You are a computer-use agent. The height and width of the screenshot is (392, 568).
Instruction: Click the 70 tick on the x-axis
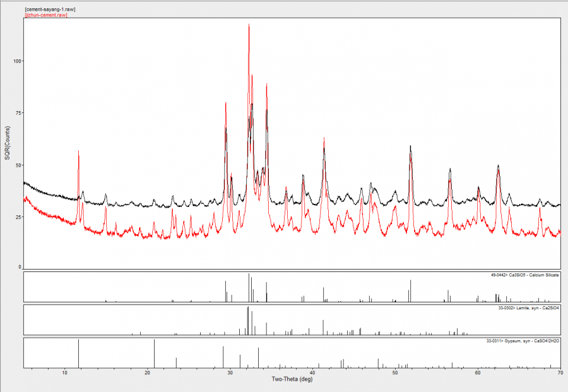tap(560, 374)
